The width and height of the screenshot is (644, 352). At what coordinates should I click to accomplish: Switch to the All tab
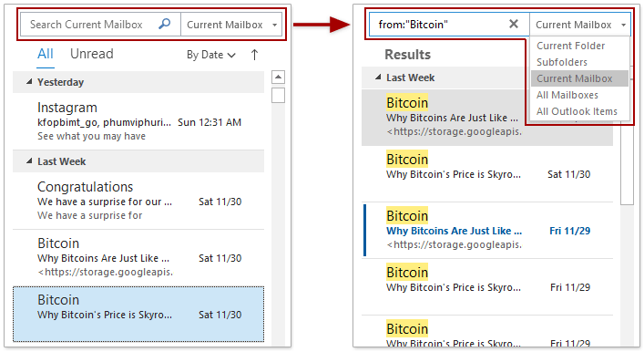[x=46, y=54]
